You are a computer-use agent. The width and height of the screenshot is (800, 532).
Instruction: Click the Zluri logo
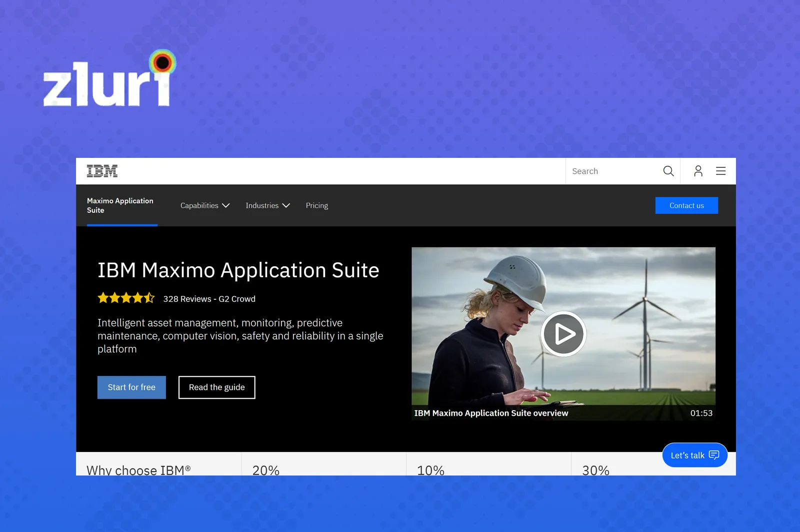coord(109,78)
